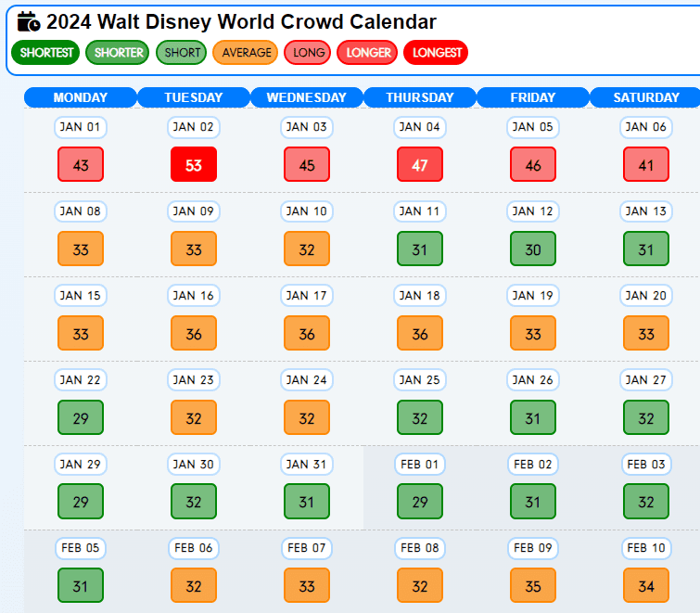Open the JAN 11 date label

pyautogui.click(x=420, y=211)
